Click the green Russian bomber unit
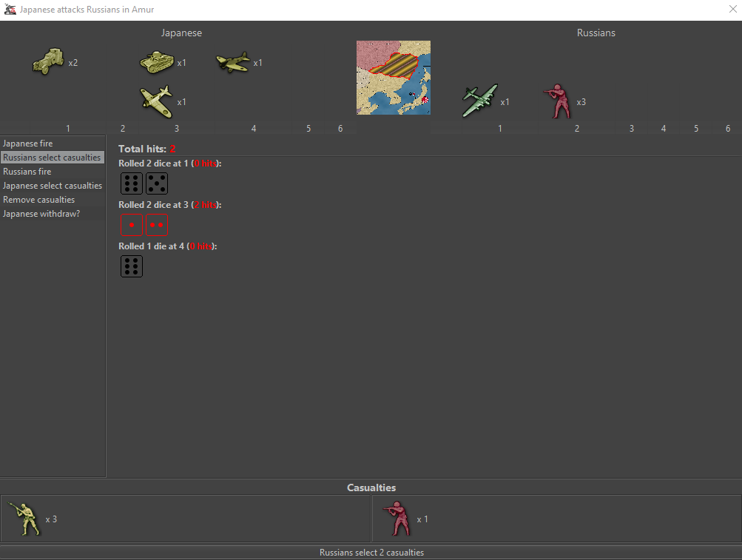This screenshot has height=560, width=742. click(x=479, y=101)
